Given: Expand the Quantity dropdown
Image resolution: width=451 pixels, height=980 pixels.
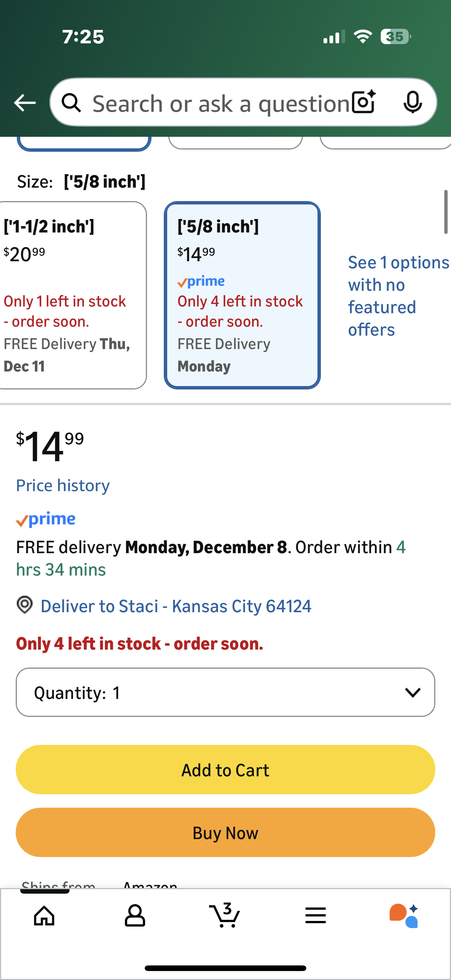Looking at the screenshot, I should (225, 692).
